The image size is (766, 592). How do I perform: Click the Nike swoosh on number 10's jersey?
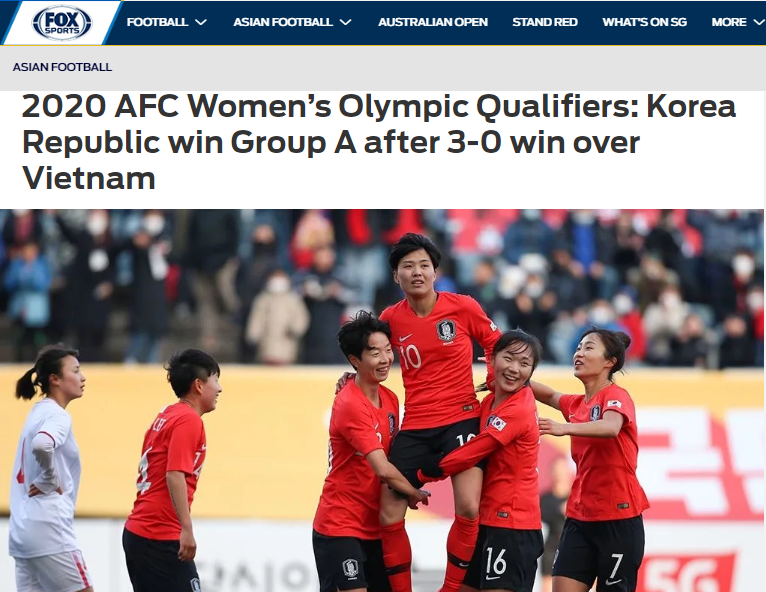coord(405,338)
